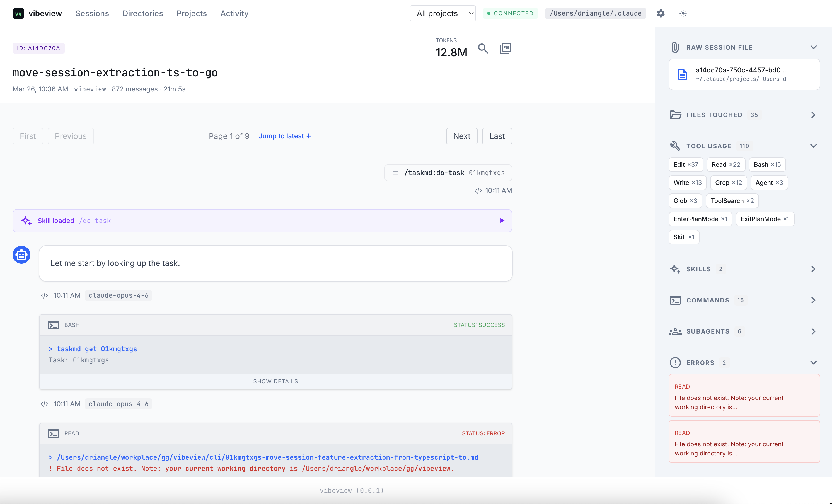This screenshot has height=504, width=832.
Task: Click the Jump to latest link
Action: pyautogui.click(x=285, y=136)
